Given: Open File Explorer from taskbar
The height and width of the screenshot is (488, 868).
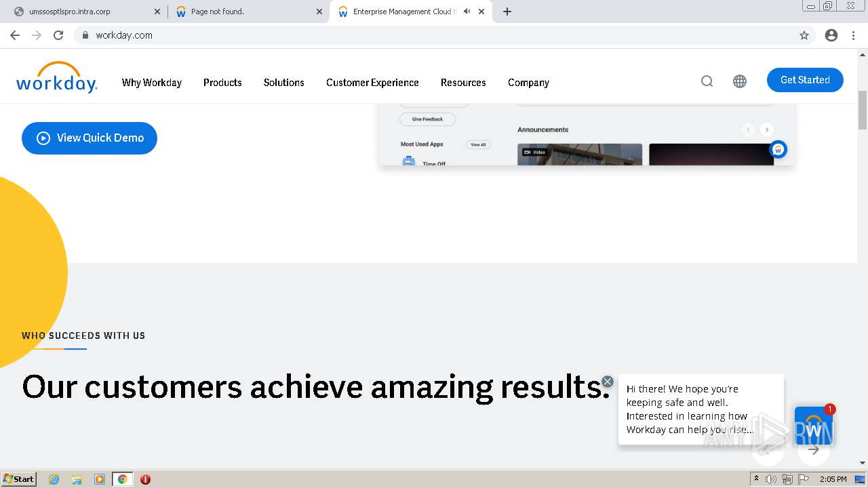Looking at the screenshot, I should tap(77, 479).
